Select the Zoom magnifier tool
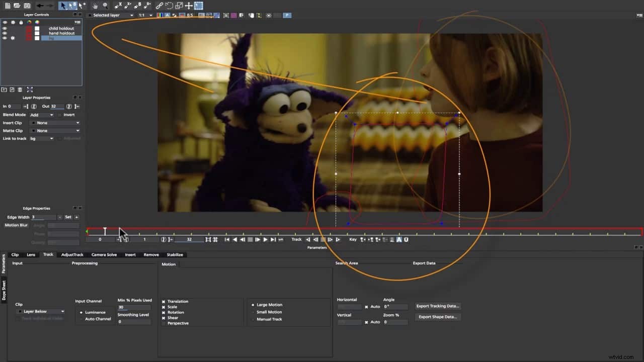Screen dimensions: 644x362 [x=105, y=6]
